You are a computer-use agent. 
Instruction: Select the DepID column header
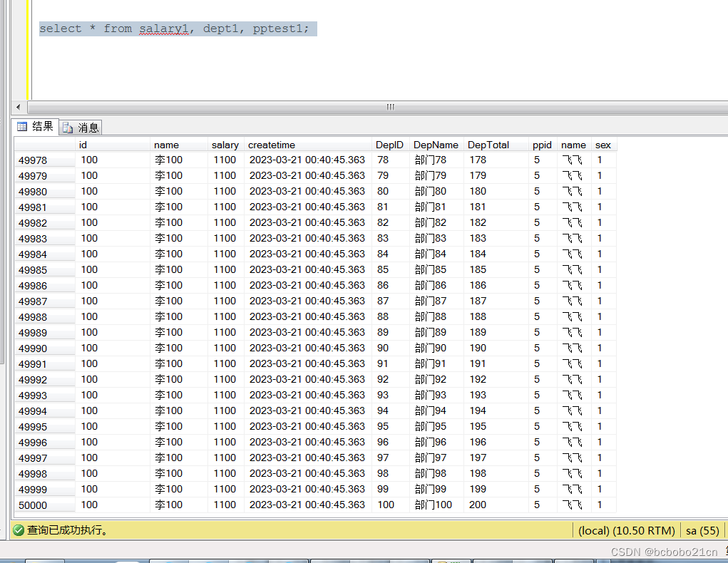[x=391, y=145]
